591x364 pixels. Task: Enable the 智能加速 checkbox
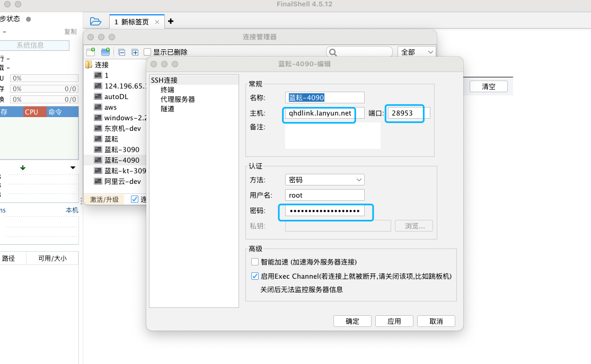(255, 262)
